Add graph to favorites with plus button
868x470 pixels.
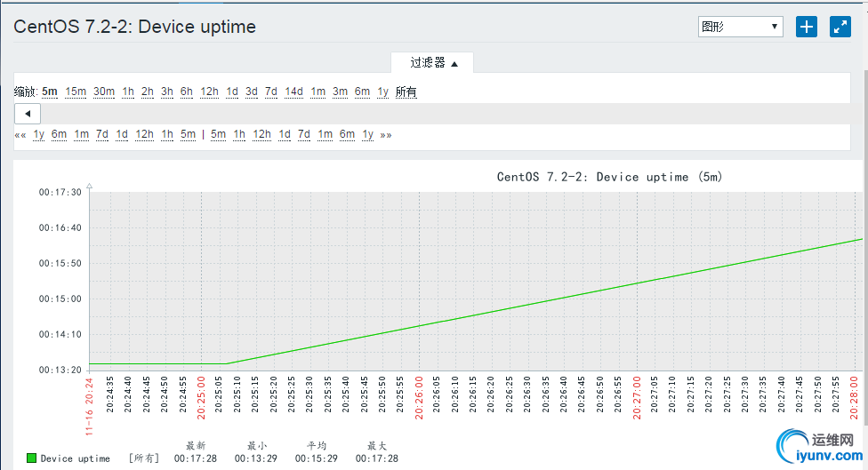click(x=807, y=27)
